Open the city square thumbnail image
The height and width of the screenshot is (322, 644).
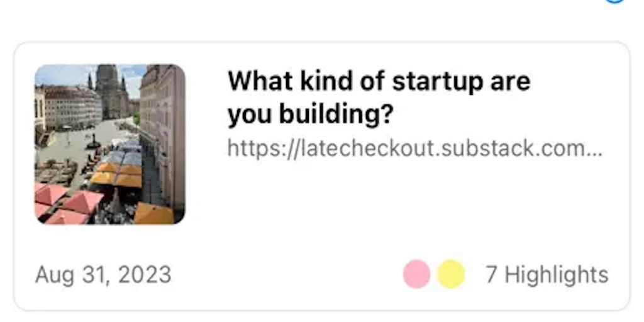[x=110, y=144]
